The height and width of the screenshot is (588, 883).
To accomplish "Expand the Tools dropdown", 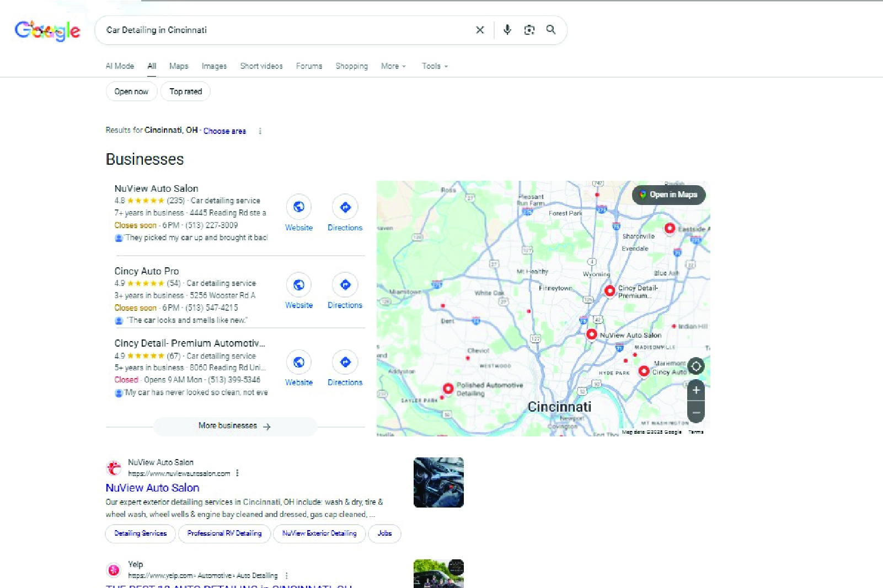I will (435, 66).
